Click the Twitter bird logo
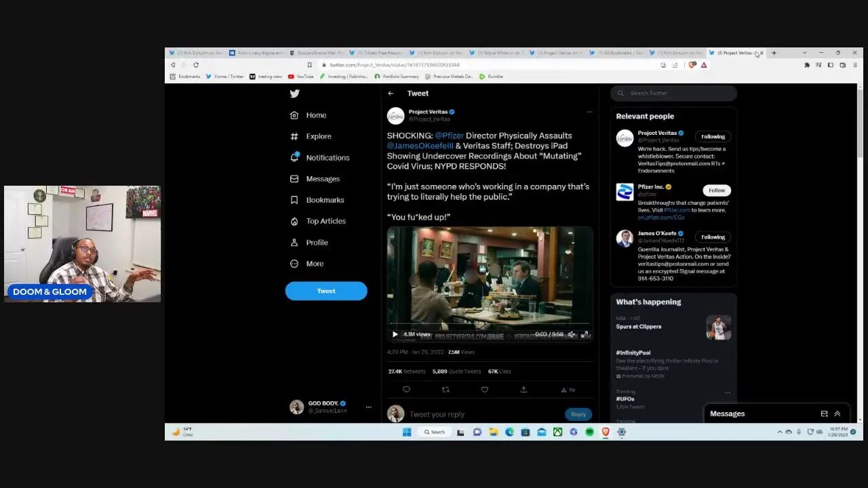Viewport: 868px width, 488px height. pyautogui.click(x=294, y=94)
